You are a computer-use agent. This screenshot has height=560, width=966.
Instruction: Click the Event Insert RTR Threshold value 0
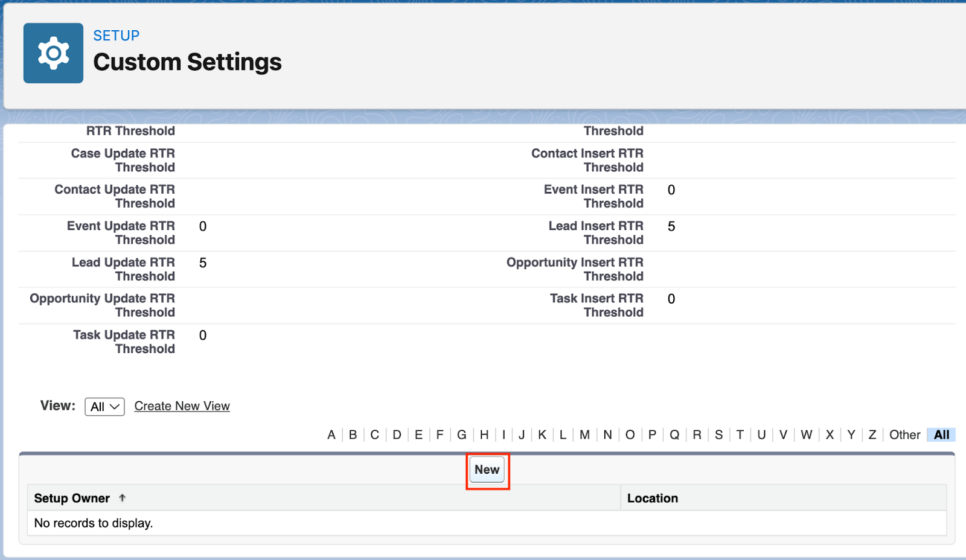[x=671, y=190]
